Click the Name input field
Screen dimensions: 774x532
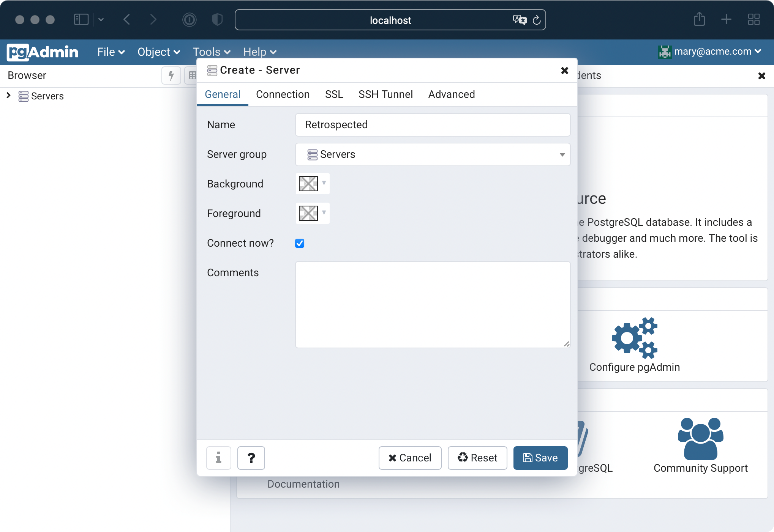pyautogui.click(x=433, y=124)
